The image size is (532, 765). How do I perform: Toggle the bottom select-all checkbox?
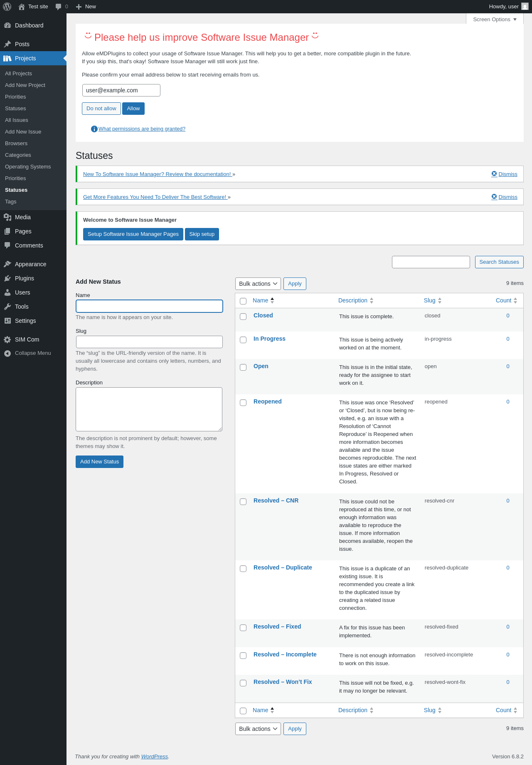click(243, 711)
